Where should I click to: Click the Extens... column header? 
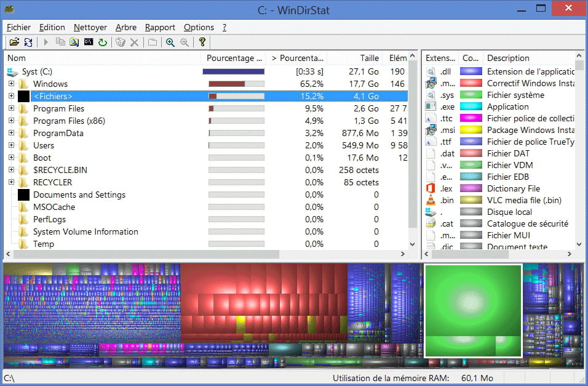tap(440, 58)
